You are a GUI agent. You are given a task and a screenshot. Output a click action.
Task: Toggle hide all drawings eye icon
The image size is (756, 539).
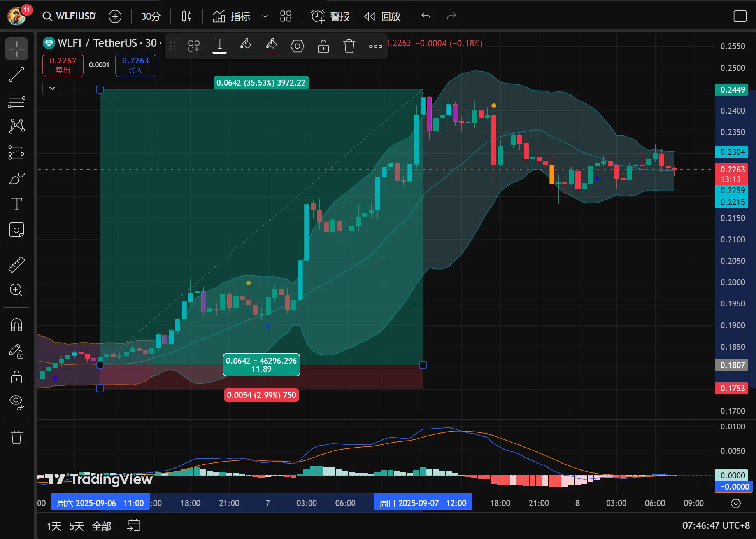point(16,402)
